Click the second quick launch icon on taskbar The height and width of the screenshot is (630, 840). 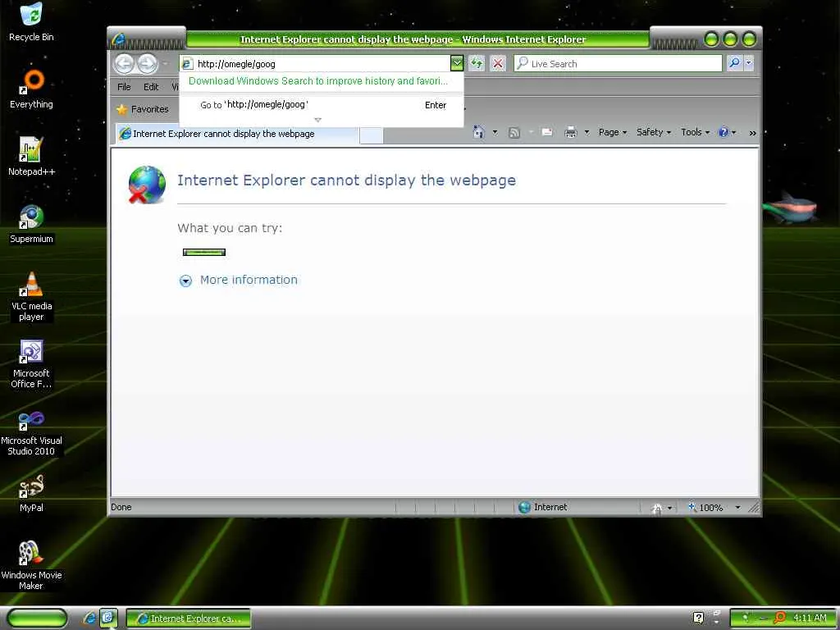(x=107, y=619)
